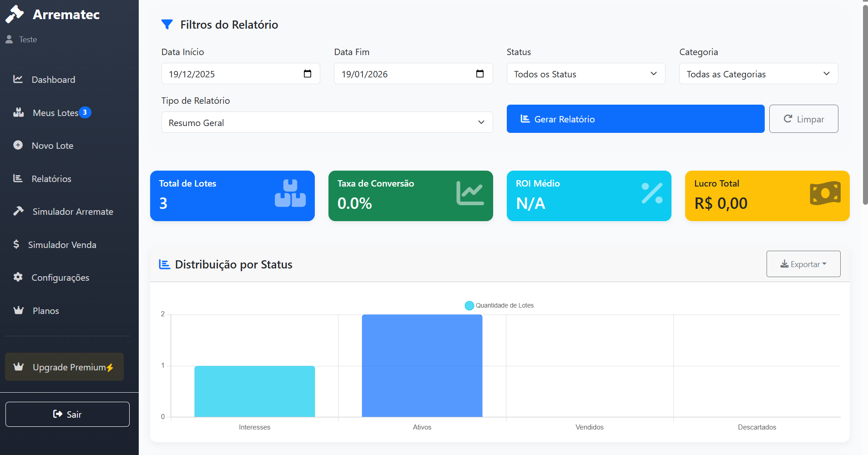Click the money bill icon on Lucro Total card
This screenshot has height=455, width=868.
tap(825, 193)
